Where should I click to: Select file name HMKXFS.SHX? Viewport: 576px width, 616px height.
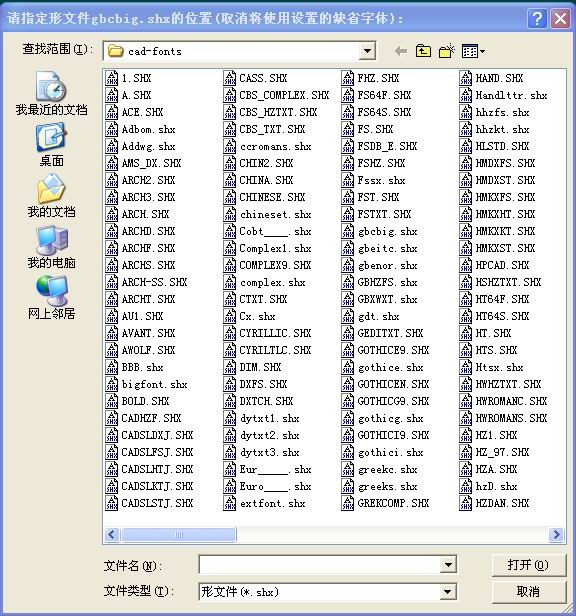coord(505,197)
